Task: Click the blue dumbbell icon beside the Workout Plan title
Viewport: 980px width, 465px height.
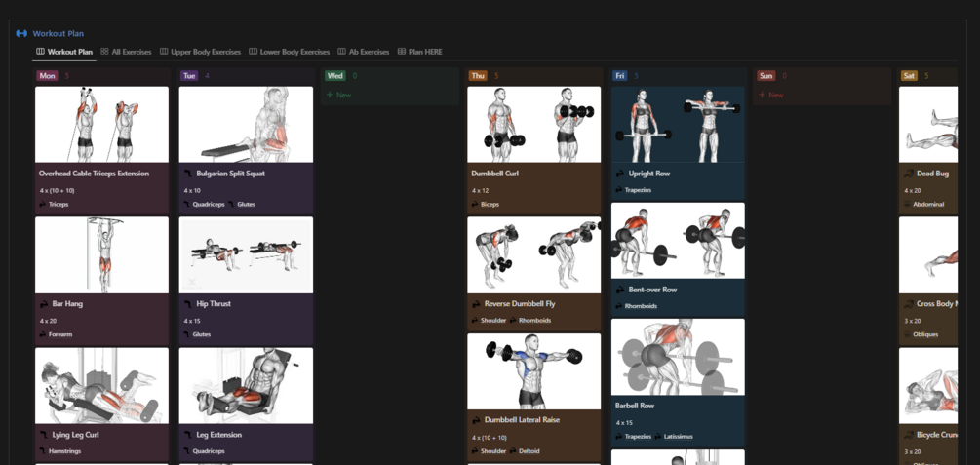Action: coord(21,34)
